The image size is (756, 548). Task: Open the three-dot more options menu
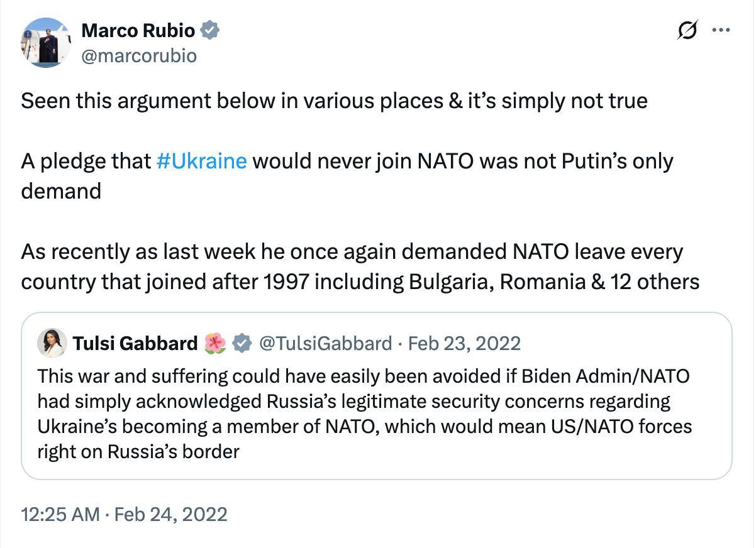tap(721, 30)
